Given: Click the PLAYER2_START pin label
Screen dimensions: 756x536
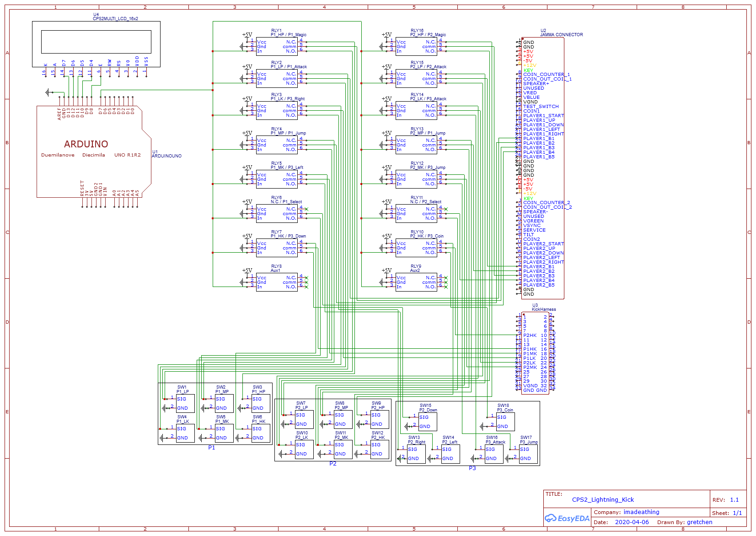Looking at the screenshot, I should pos(544,244).
